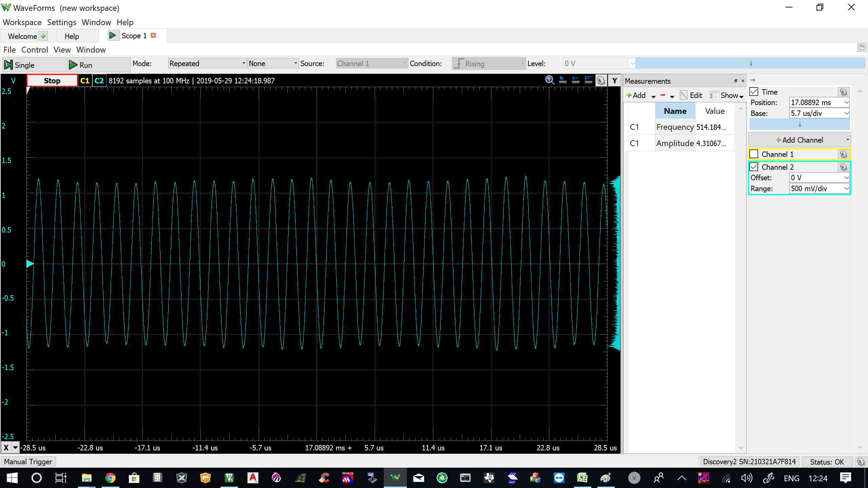Screen dimensions: 868x488
Task: Undock the Measurements panel
Action: coord(735,81)
